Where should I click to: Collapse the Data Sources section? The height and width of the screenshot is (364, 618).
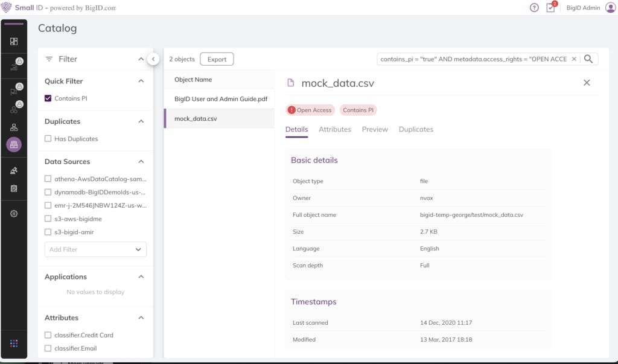(x=141, y=162)
